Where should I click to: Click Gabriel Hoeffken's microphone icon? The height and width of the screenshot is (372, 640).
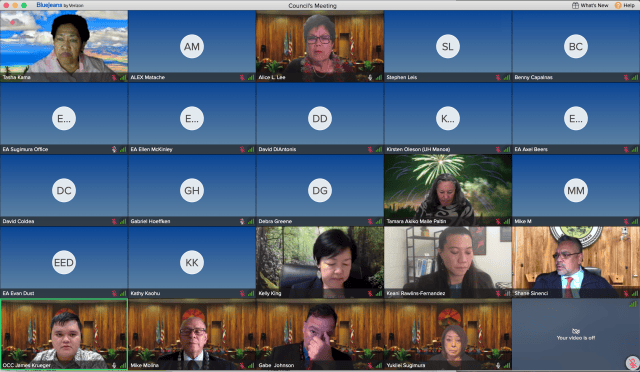[242, 221]
